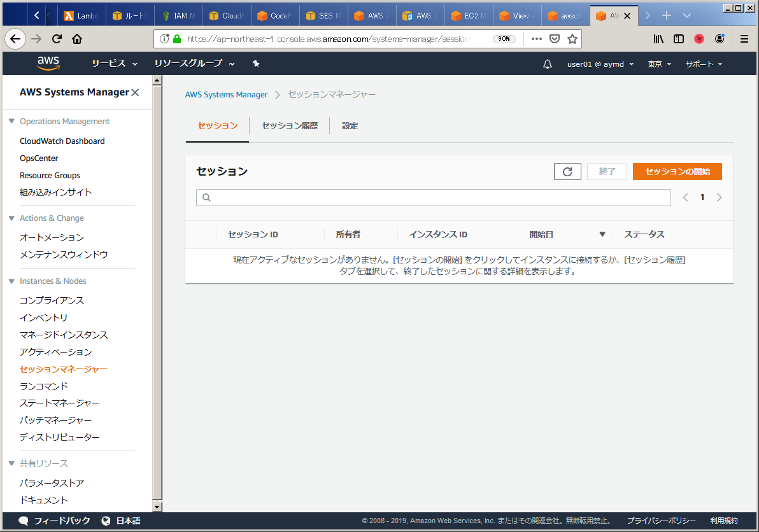Switch to the セッション履歴 tab
The image size is (759, 532).
(x=290, y=126)
